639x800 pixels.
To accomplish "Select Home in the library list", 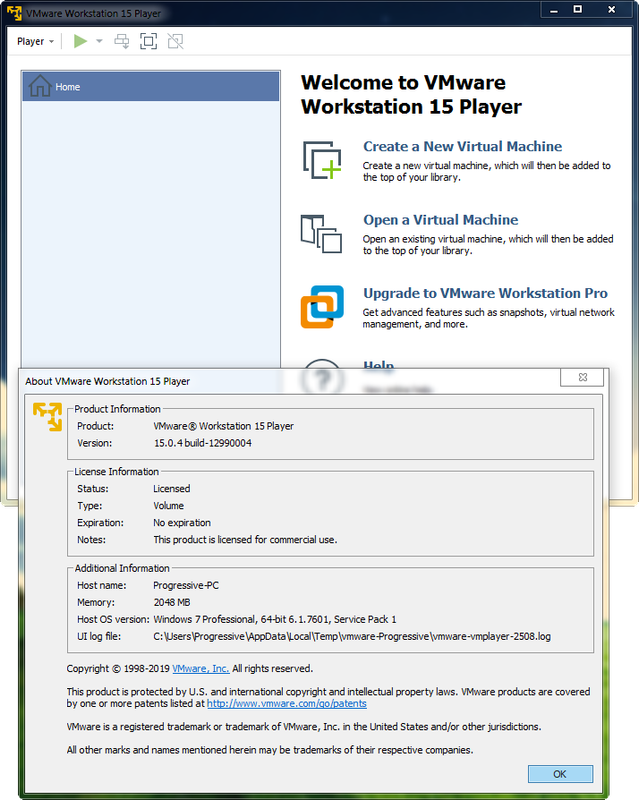I will 151,87.
